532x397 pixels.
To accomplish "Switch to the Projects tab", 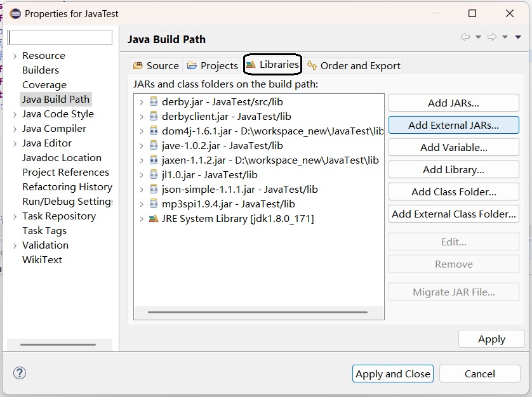I will [x=213, y=65].
